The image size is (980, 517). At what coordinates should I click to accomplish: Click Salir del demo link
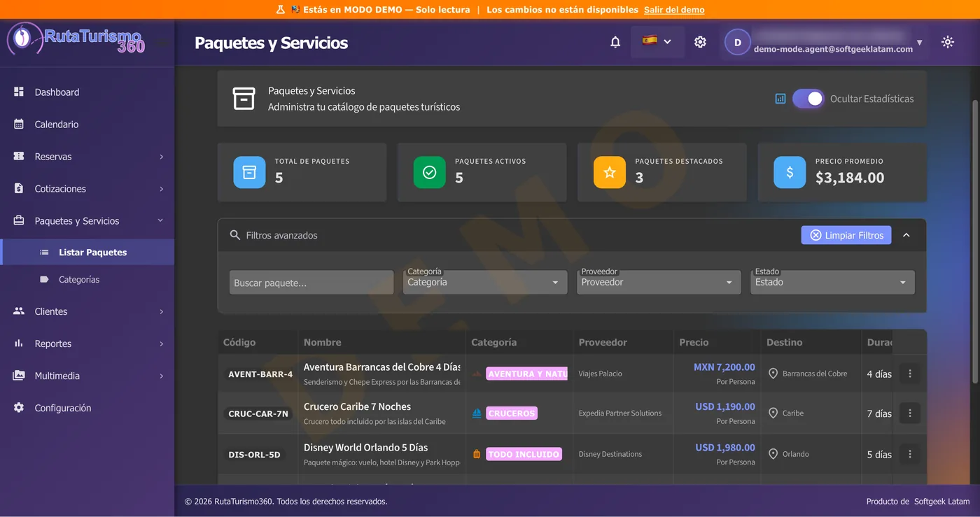pos(674,10)
